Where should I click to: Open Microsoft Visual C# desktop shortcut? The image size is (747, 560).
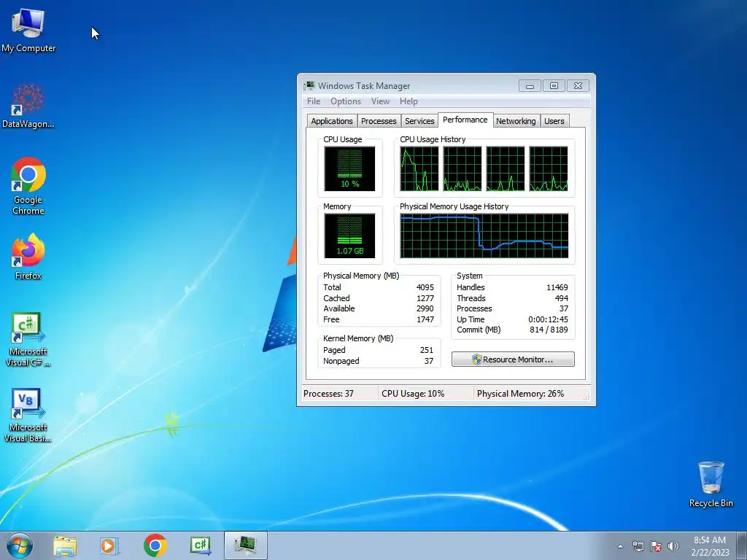pyautogui.click(x=28, y=340)
